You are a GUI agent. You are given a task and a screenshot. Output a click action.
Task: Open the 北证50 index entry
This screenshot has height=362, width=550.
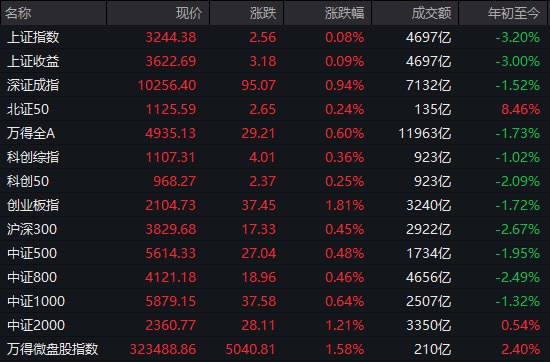pos(275,109)
